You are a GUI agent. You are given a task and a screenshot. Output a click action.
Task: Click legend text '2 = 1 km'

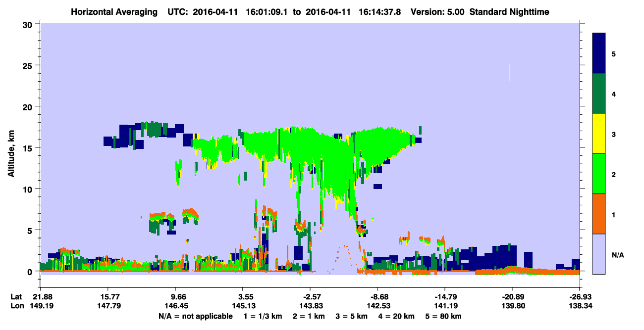point(310,316)
